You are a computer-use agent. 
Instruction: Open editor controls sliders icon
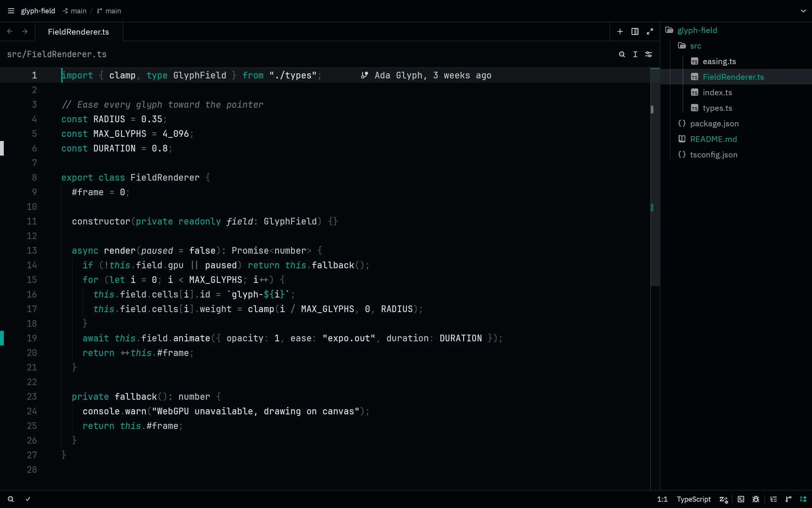coord(649,54)
